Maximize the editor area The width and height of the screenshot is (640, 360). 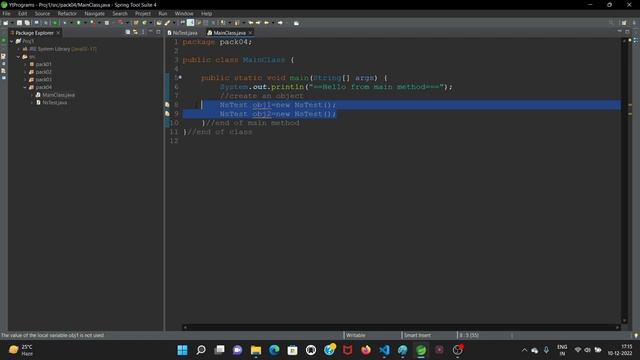click(x=627, y=32)
